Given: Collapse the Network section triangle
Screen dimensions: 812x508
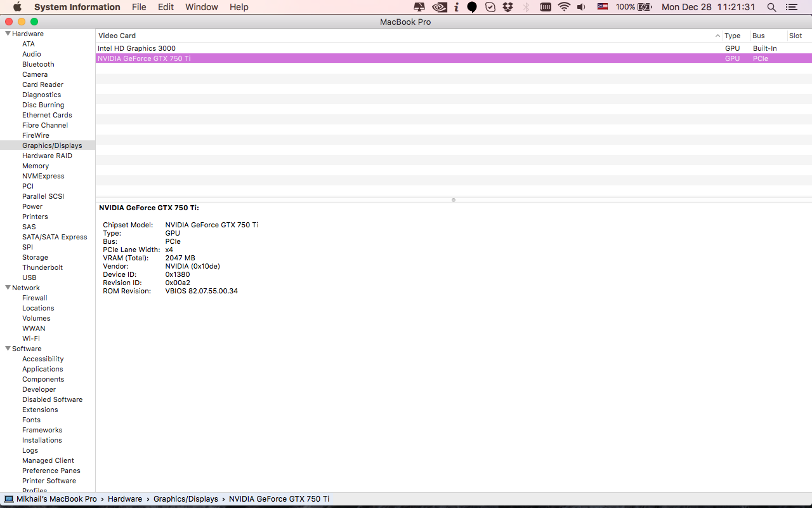Looking at the screenshot, I should click(x=8, y=288).
